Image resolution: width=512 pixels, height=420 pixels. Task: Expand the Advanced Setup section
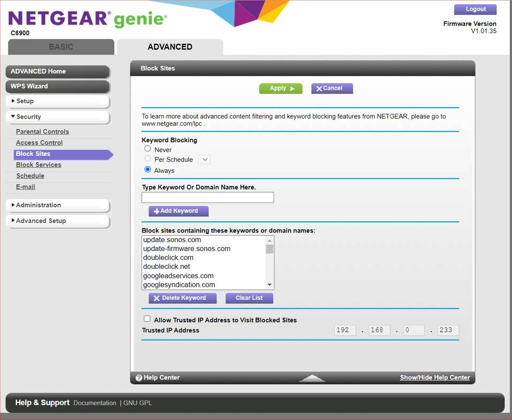tap(57, 221)
